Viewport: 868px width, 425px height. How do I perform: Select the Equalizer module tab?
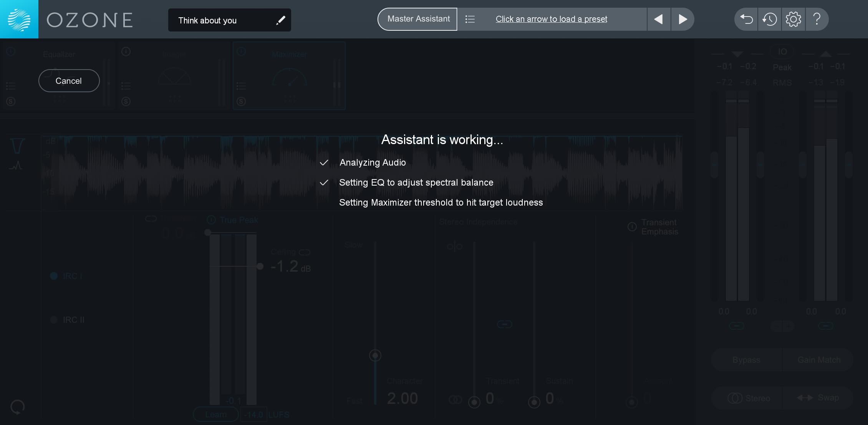(x=59, y=55)
